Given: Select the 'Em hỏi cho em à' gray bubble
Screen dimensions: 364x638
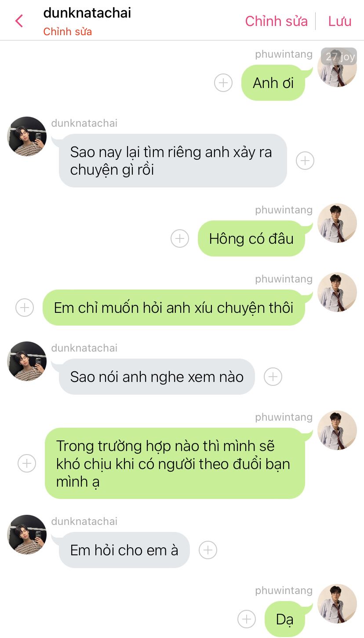Looking at the screenshot, I should tap(124, 550).
